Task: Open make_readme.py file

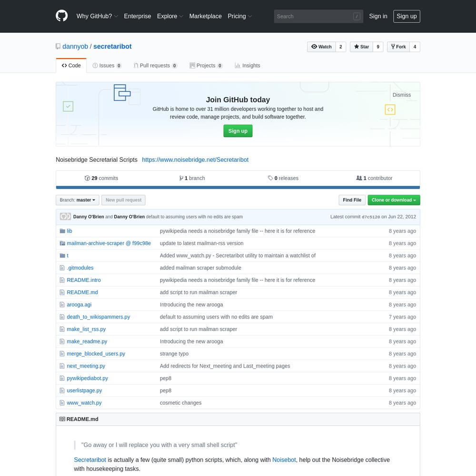Action: pos(87,341)
